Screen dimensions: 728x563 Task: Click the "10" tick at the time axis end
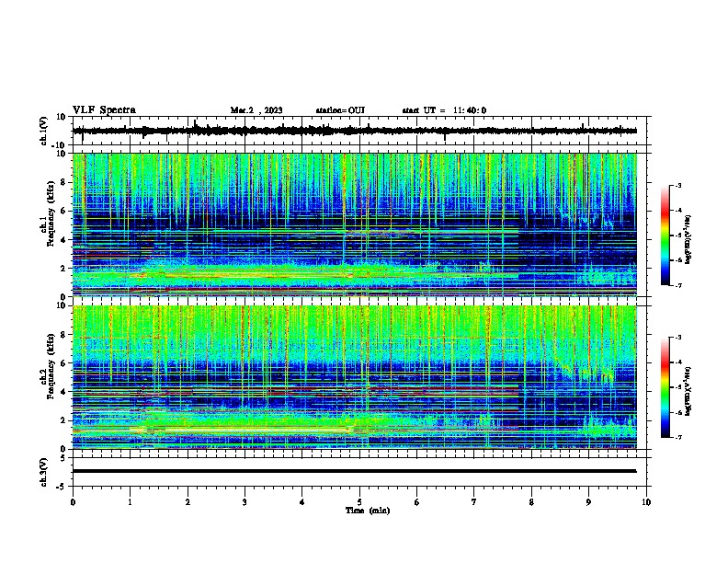click(x=646, y=501)
